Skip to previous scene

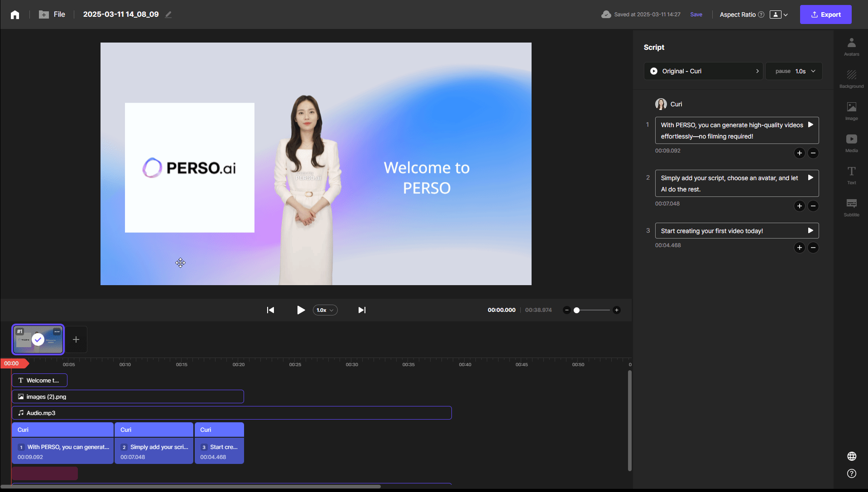click(x=270, y=310)
